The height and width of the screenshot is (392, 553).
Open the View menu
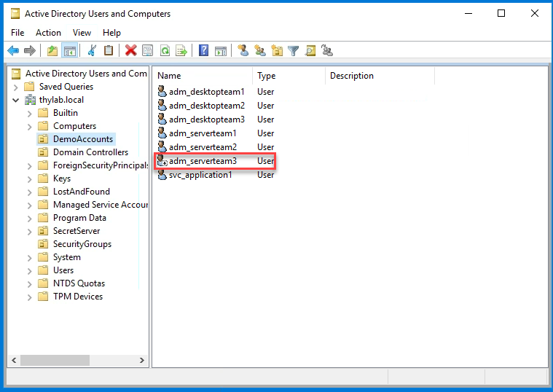pos(82,33)
